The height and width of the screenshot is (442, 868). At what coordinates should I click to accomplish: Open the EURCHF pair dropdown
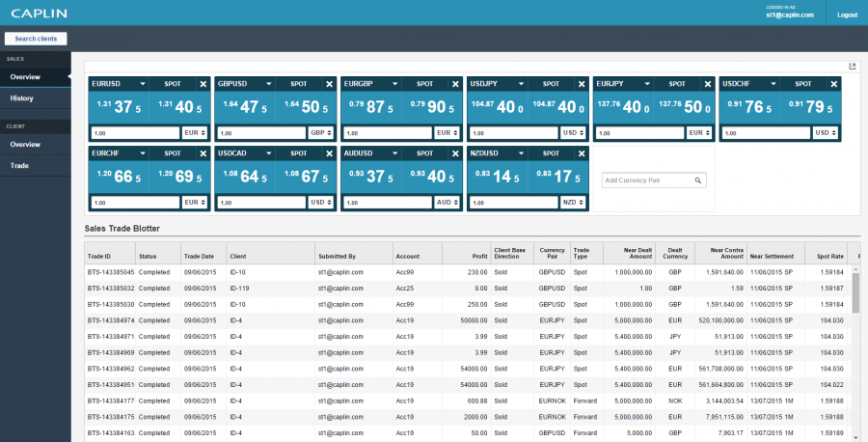pyautogui.click(x=143, y=153)
